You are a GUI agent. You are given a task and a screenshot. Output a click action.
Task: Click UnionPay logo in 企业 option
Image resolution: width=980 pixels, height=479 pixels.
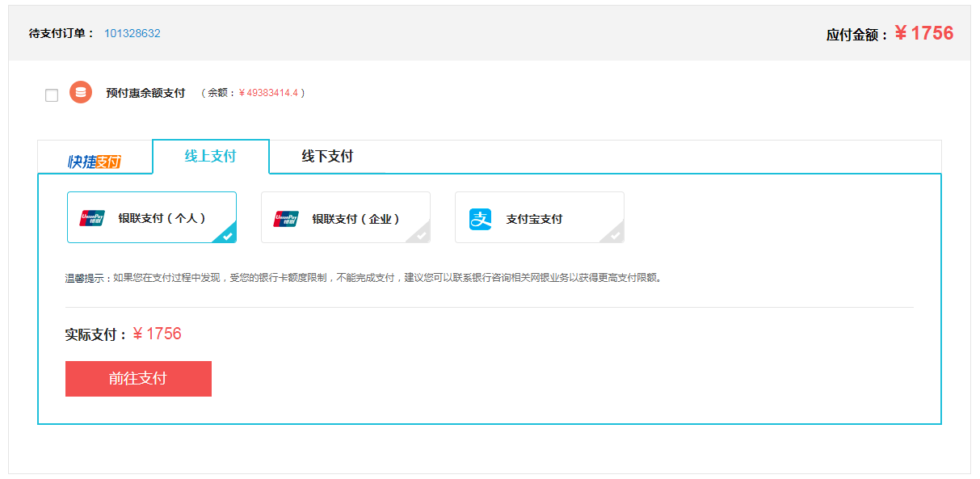click(286, 218)
